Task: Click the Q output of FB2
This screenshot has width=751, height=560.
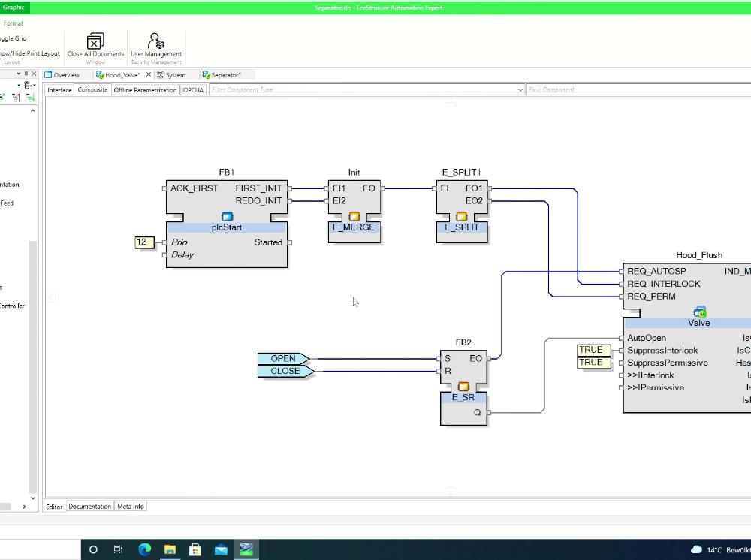Action: 477,412
